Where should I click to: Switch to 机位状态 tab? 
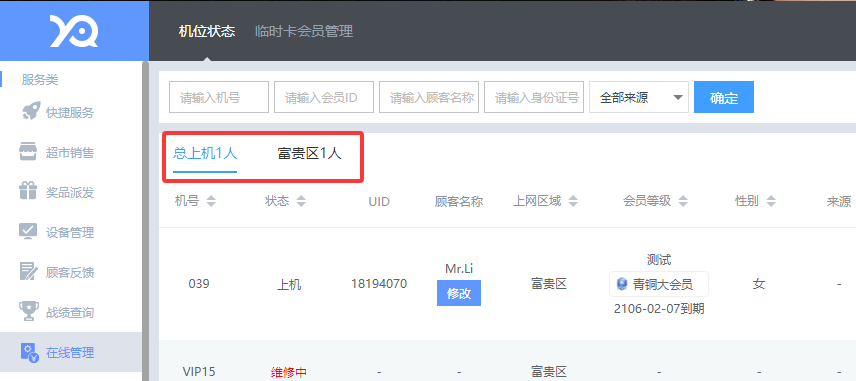[207, 31]
